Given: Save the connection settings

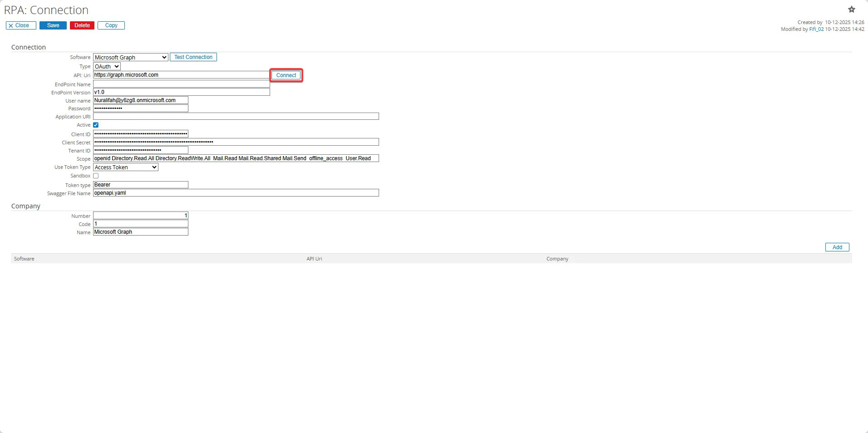Looking at the screenshot, I should click(53, 25).
